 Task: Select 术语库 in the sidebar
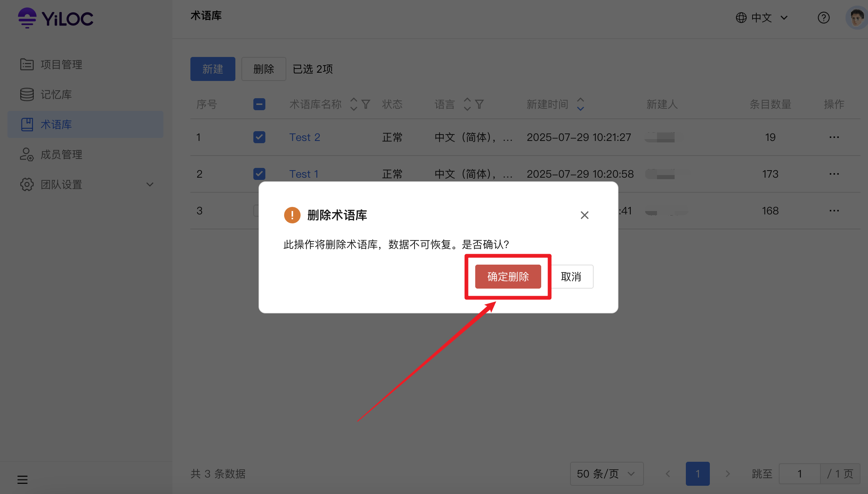click(x=85, y=124)
